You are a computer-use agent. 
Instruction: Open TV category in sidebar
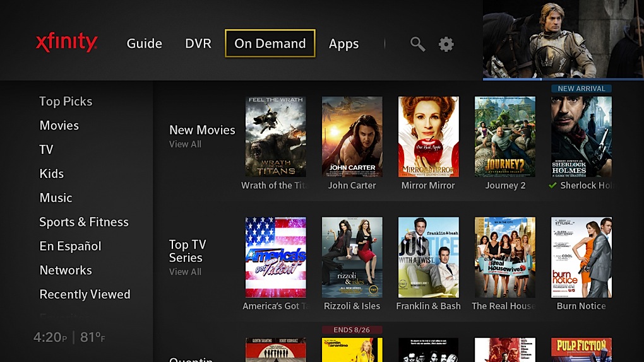(47, 149)
